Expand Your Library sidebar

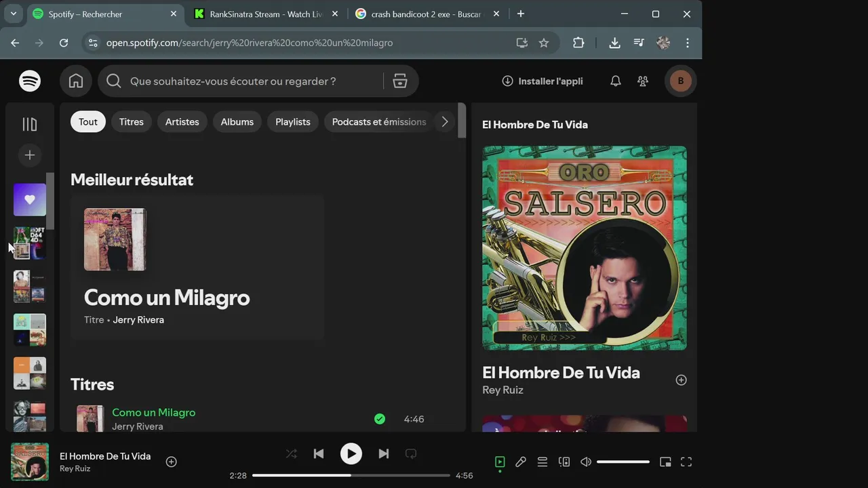(30, 124)
